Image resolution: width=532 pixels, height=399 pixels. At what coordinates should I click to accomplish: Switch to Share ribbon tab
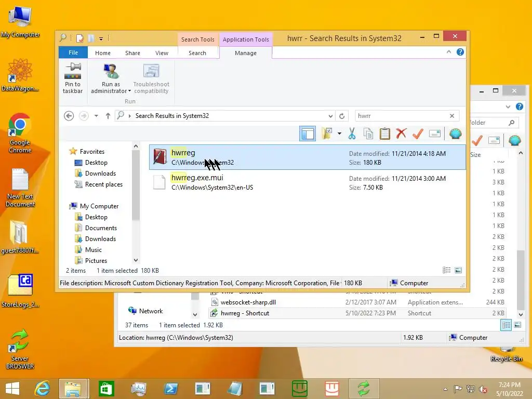pyautogui.click(x=132, y=53)
